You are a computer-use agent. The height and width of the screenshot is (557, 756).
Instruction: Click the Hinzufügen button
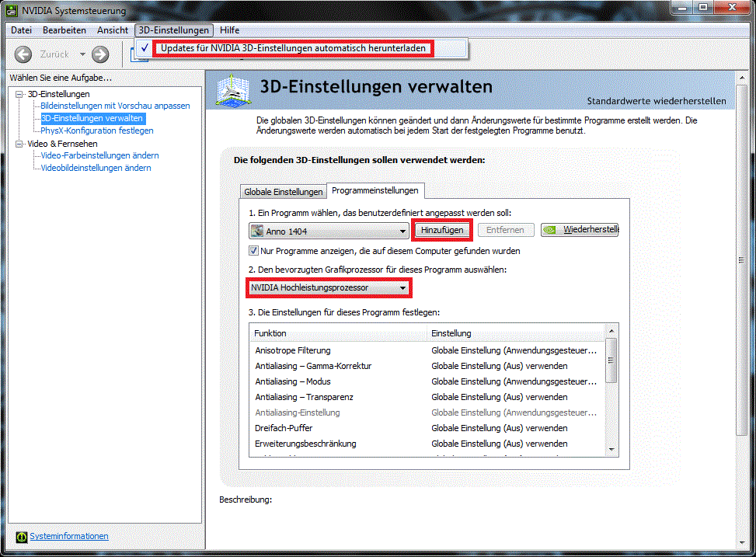click(441, 230)
